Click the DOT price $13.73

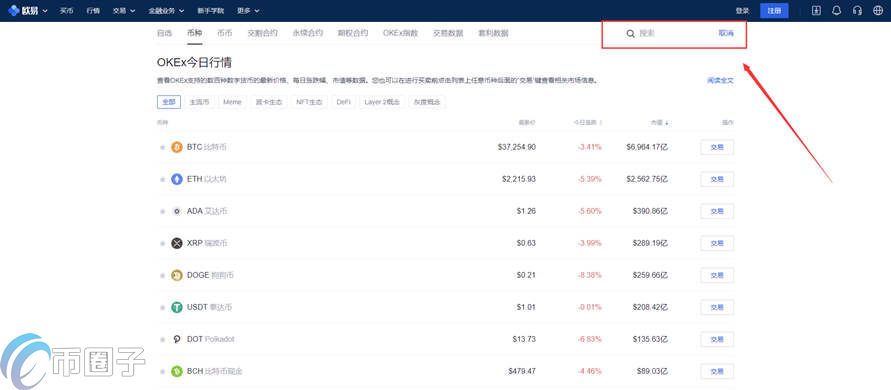524,339
